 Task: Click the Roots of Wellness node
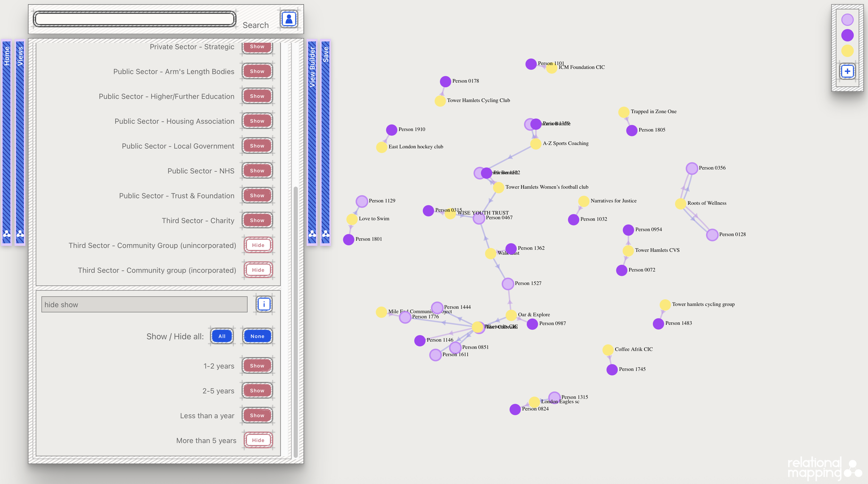[680, 204]
